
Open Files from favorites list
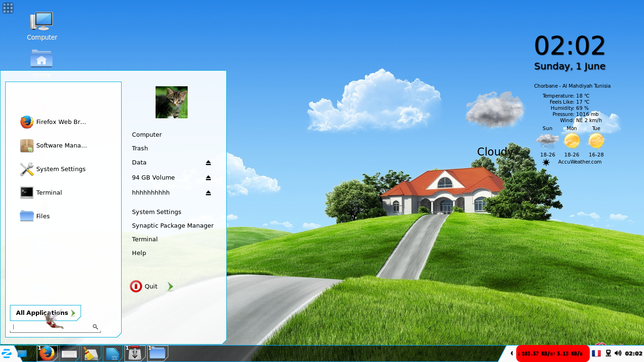click(x=35, y=216)
